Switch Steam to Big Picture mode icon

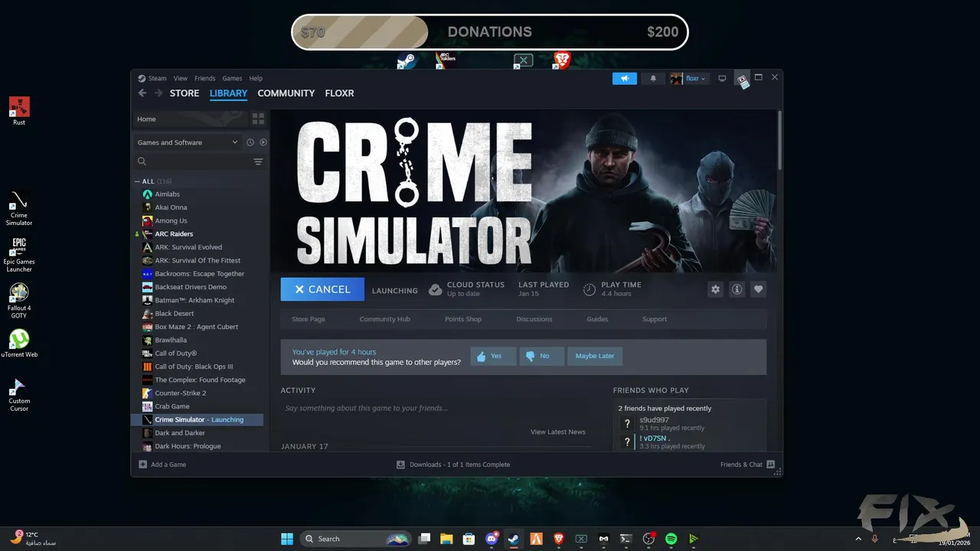click(722, 78)
